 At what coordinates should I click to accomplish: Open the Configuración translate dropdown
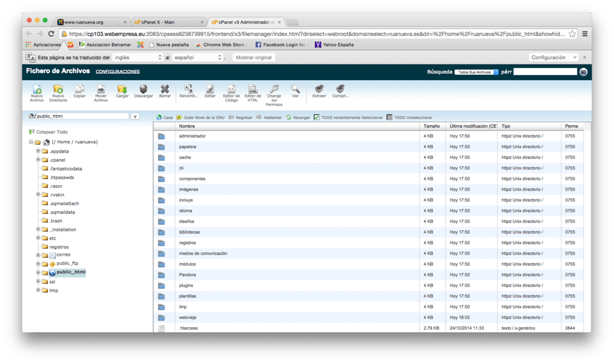tap(554, 57)
